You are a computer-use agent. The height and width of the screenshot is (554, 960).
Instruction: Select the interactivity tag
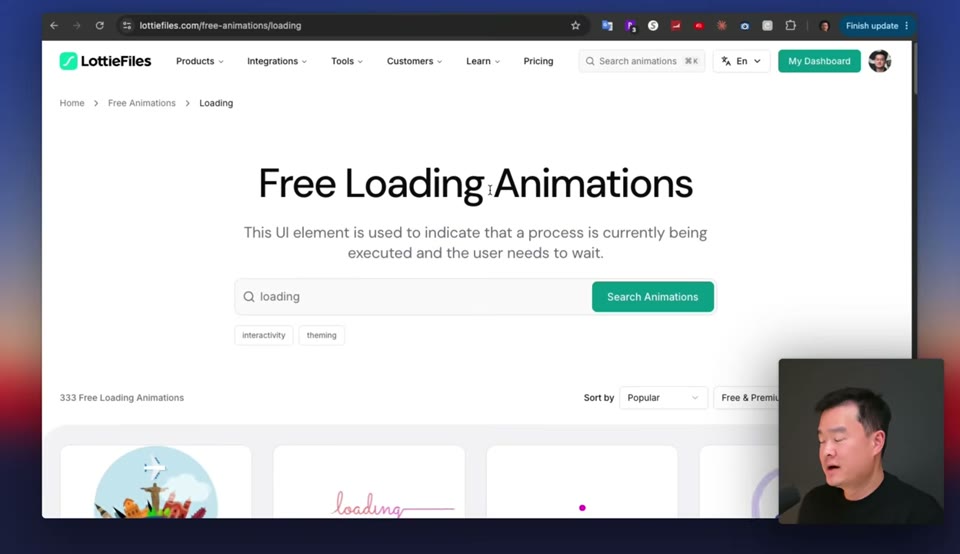(x=263, y=335)
